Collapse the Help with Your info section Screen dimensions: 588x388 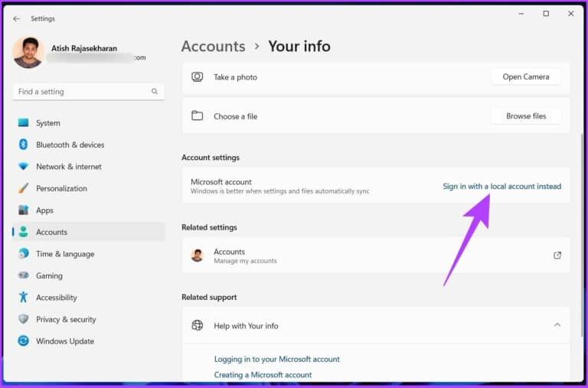tap(557, 325)
